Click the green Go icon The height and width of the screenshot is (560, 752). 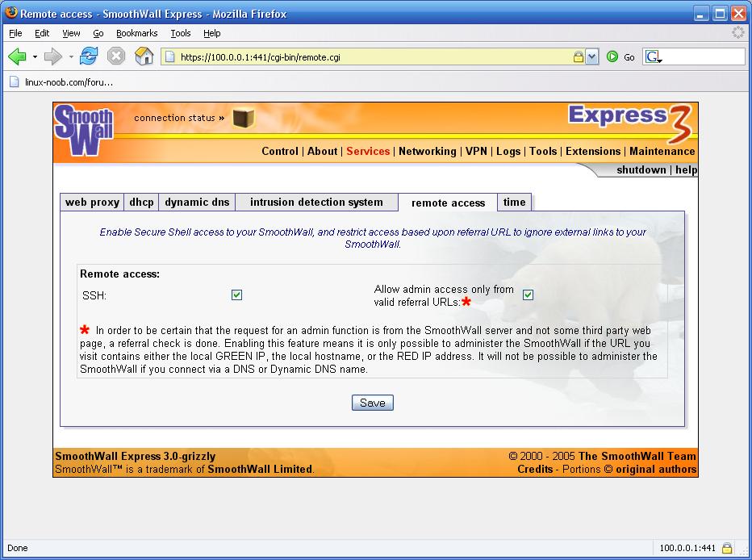[x=612, y=56]
